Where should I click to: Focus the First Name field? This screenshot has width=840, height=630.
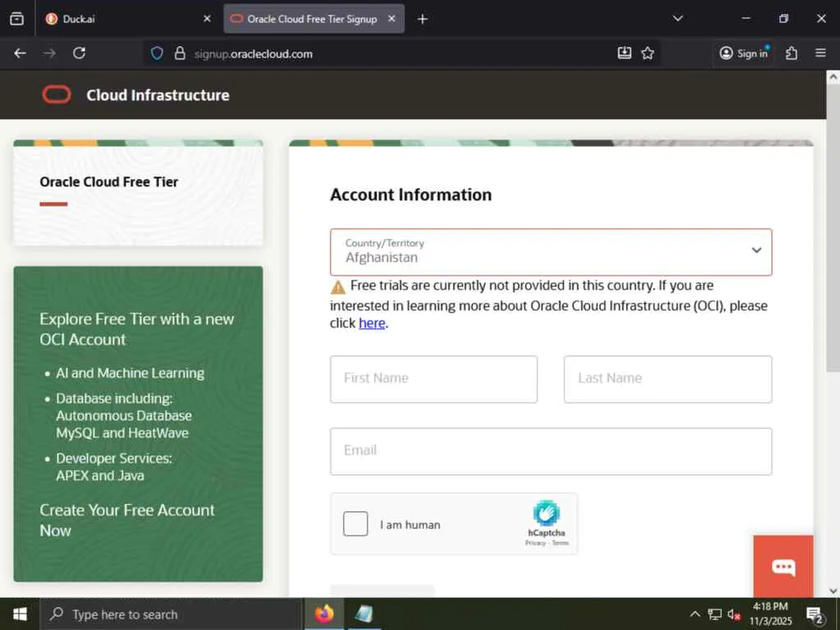pos(433,379)
